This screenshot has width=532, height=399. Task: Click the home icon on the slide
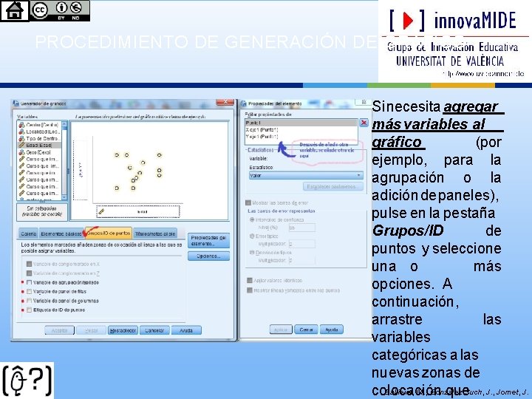(x=15, y=10)
